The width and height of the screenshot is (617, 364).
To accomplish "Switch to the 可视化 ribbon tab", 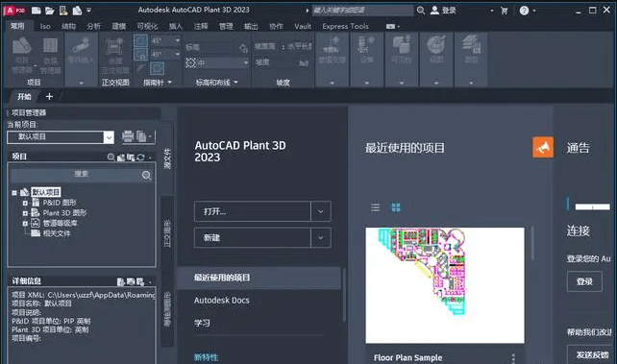I will [147, 26].
